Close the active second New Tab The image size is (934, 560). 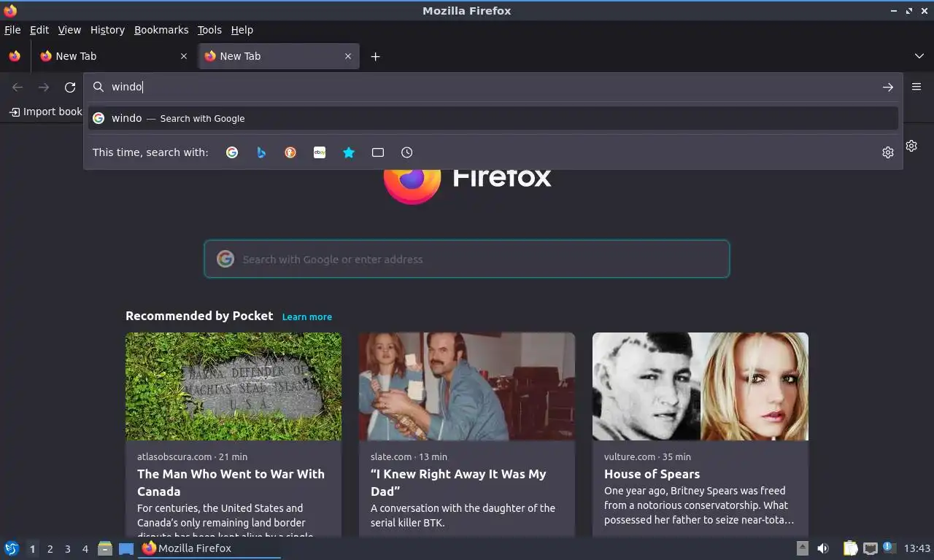(x=348, y=56)
